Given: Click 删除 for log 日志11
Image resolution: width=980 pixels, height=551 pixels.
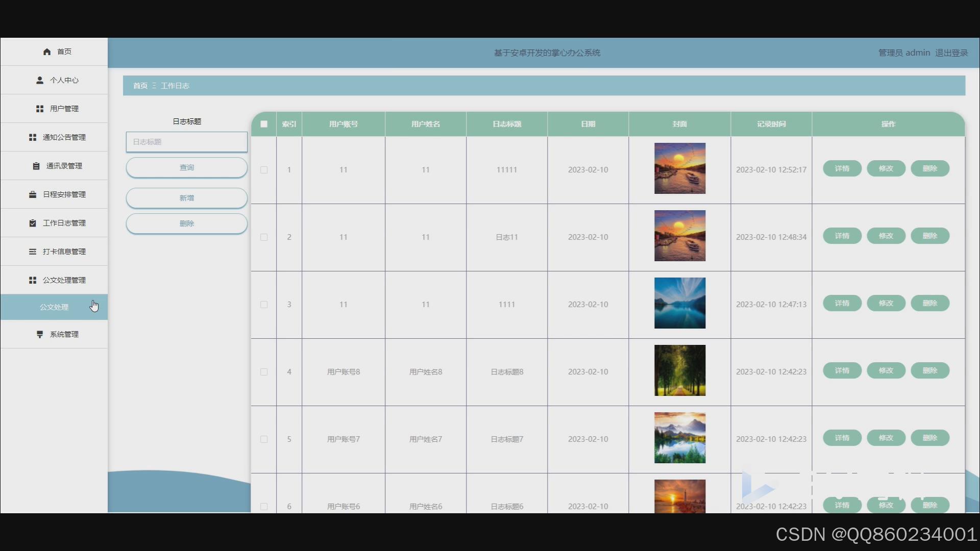Looking at the screenshot, I should pos(930,236).
